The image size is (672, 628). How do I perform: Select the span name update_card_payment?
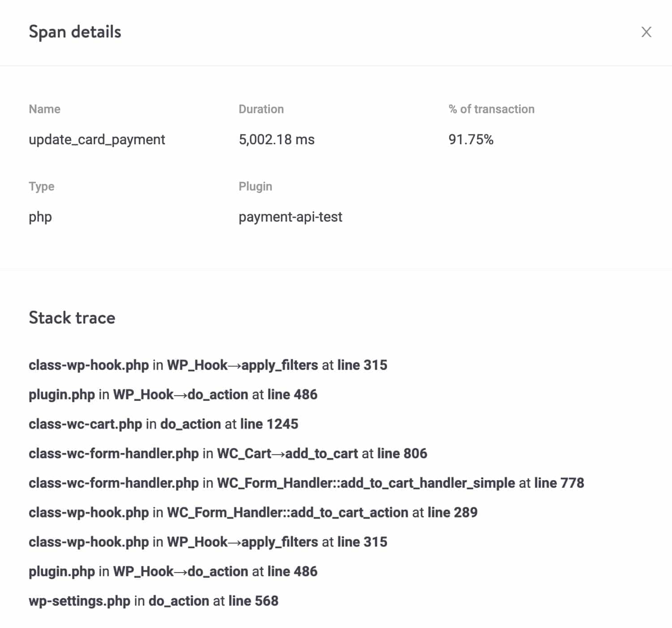pyautogui.click(x=97, y=139)
